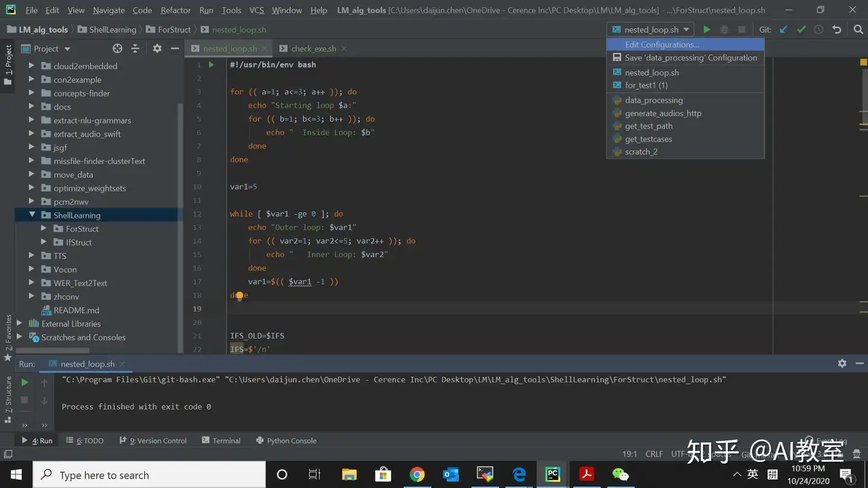The height and width of the screenshot is (488, 868).
Task: Open the Project panel settings gear
Action: pyautogui.click(x=156, y=48)
